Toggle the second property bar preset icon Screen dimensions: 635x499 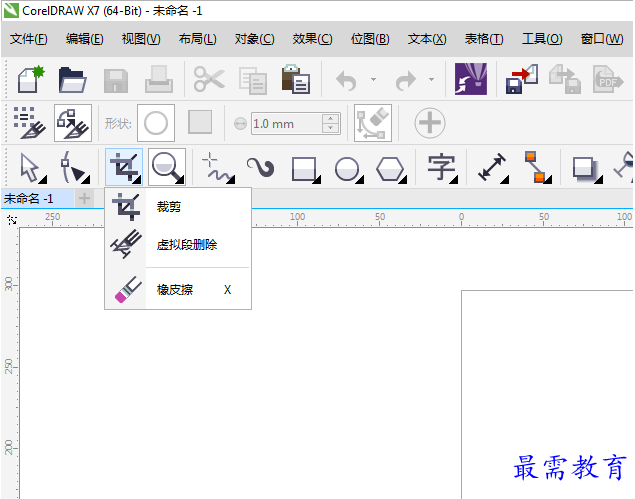point(73,123)
